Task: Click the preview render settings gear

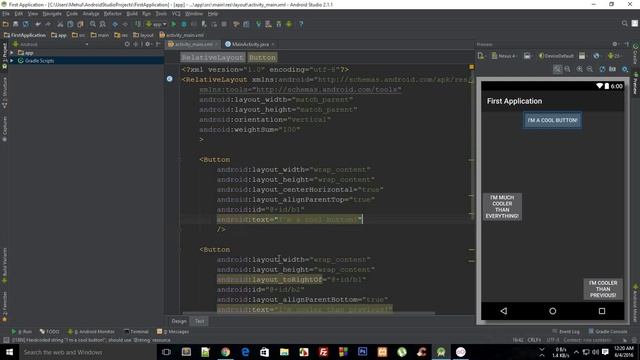Action: pyautogui.click(x=624, y=69)
